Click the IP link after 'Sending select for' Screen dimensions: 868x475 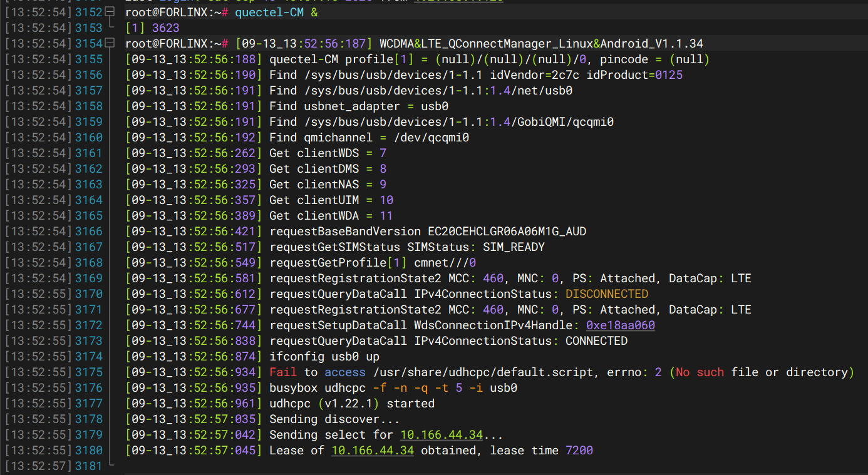(442, 435)
